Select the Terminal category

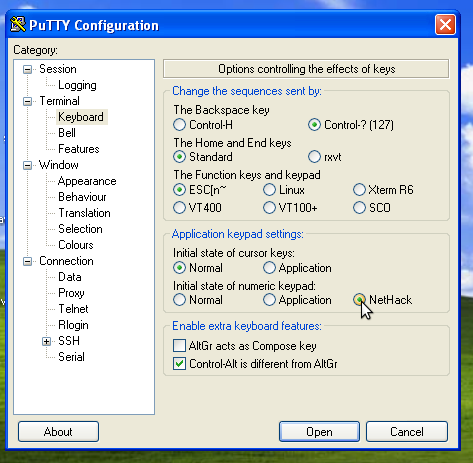60,101
